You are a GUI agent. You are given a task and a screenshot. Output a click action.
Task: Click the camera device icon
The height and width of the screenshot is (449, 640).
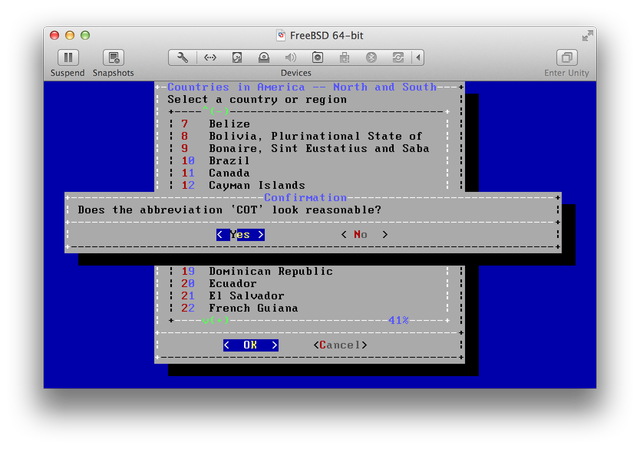[318, 58]
